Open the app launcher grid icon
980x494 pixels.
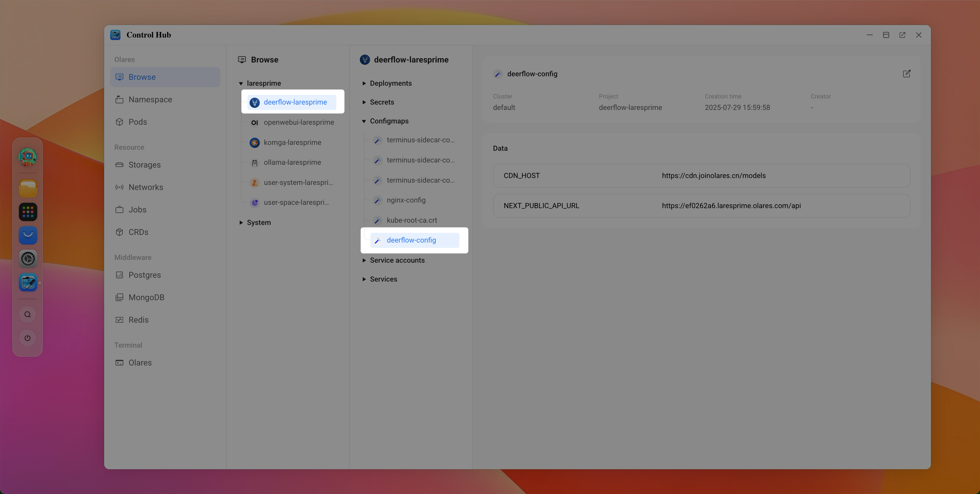[28, 212]
